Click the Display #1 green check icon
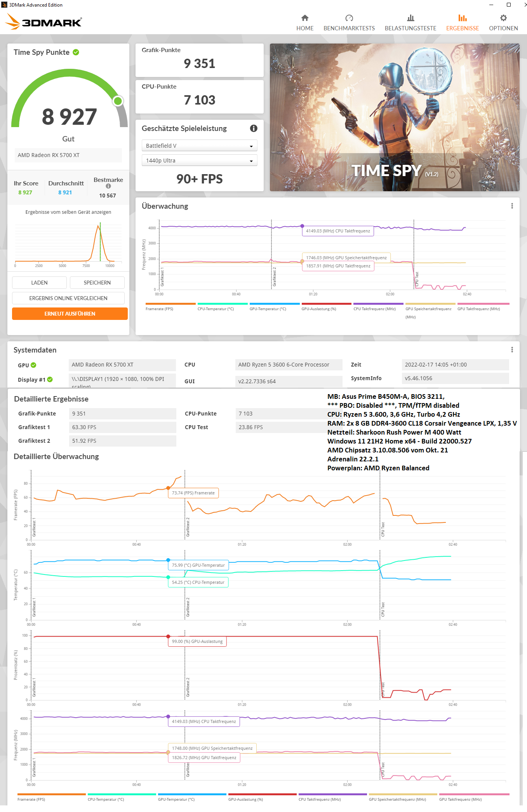 coord(50,379)
